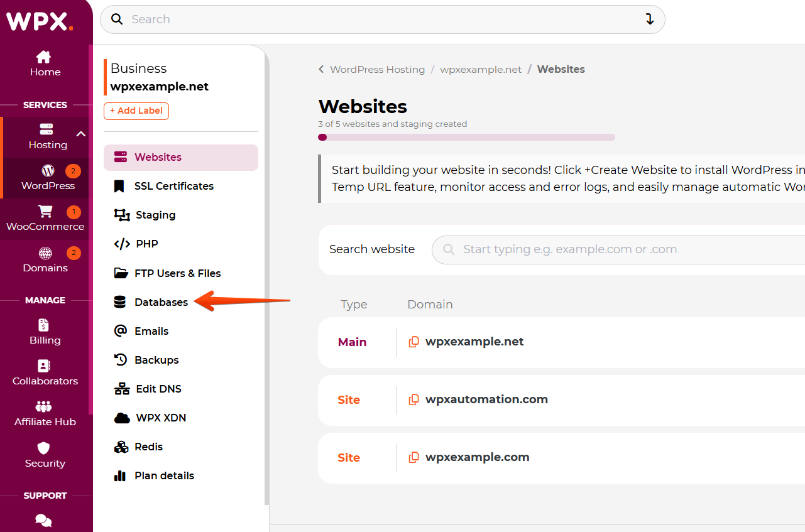Screen dimensions: 805x532
Task: Open wpxexample.net breadcrumb link
Action: (x=481, y=69)
